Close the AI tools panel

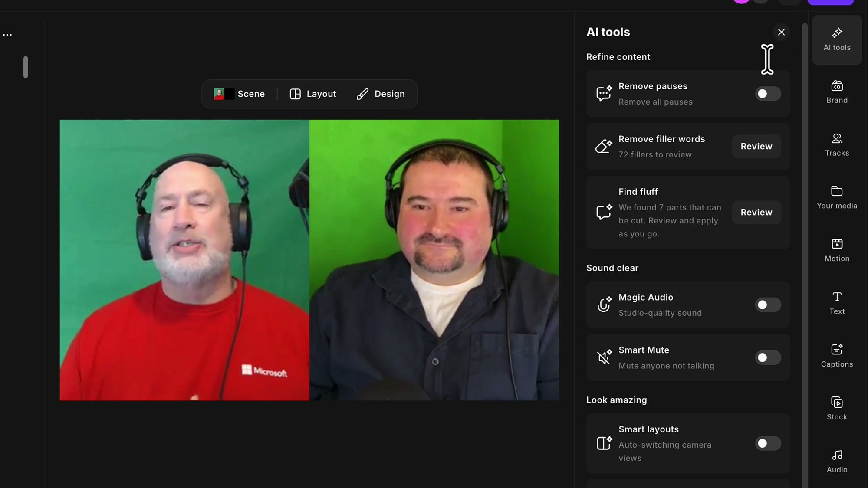781,32
